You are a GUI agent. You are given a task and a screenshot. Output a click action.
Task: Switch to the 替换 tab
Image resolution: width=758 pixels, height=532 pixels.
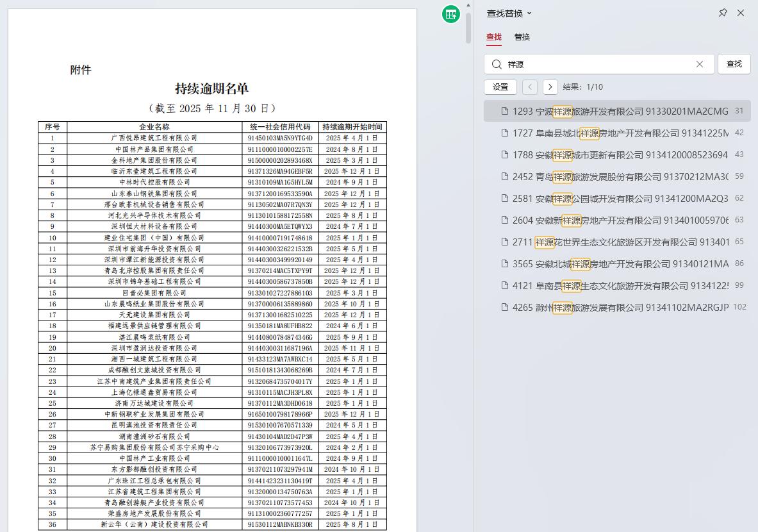point(522,37)
